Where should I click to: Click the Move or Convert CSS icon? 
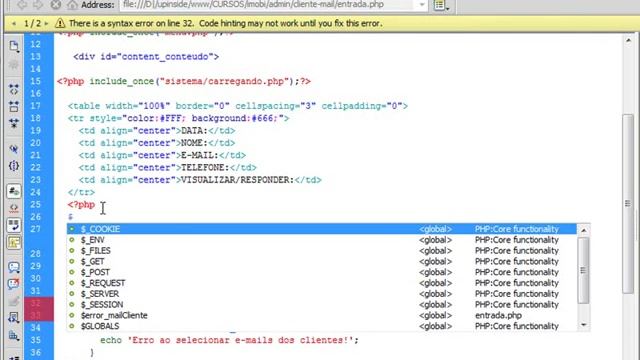coord(14,336)
